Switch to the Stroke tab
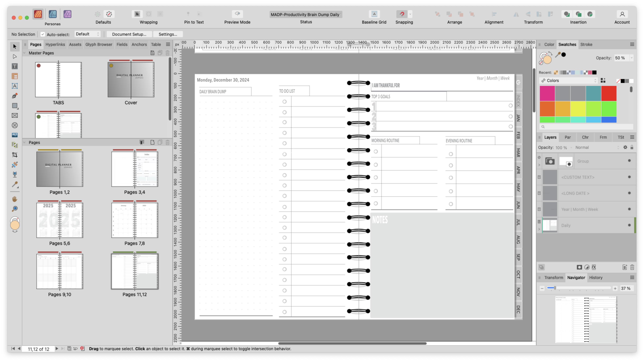The width and height of the screenshot is (644, 361). [586, 45]
